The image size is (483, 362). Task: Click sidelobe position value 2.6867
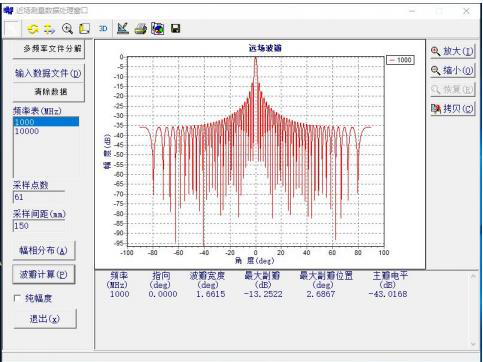coord(321,294)
